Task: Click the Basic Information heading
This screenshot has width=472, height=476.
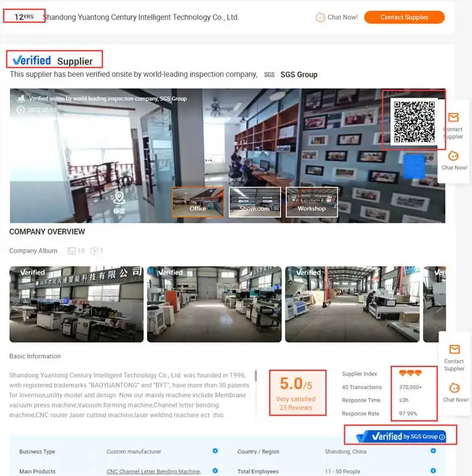Action: pyautogui.click(x=35, y=356)
